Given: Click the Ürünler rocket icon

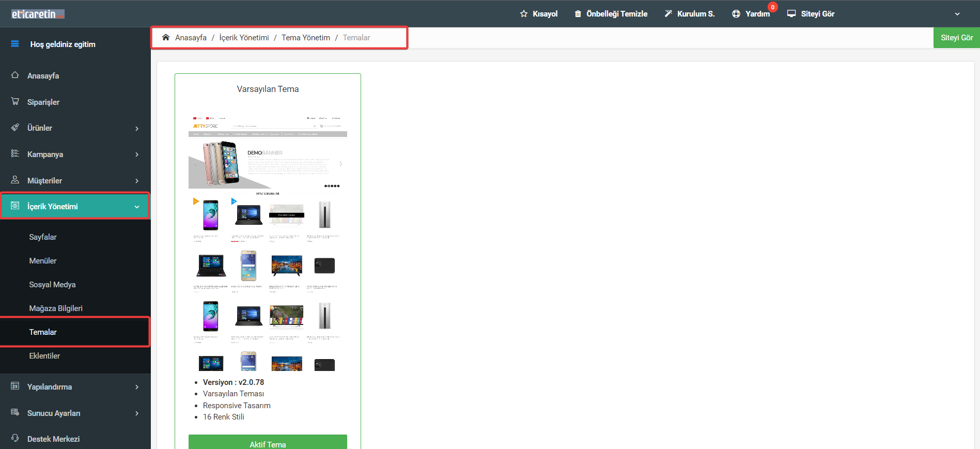Looking at the screenshot, I should click(x=15, y=127).
